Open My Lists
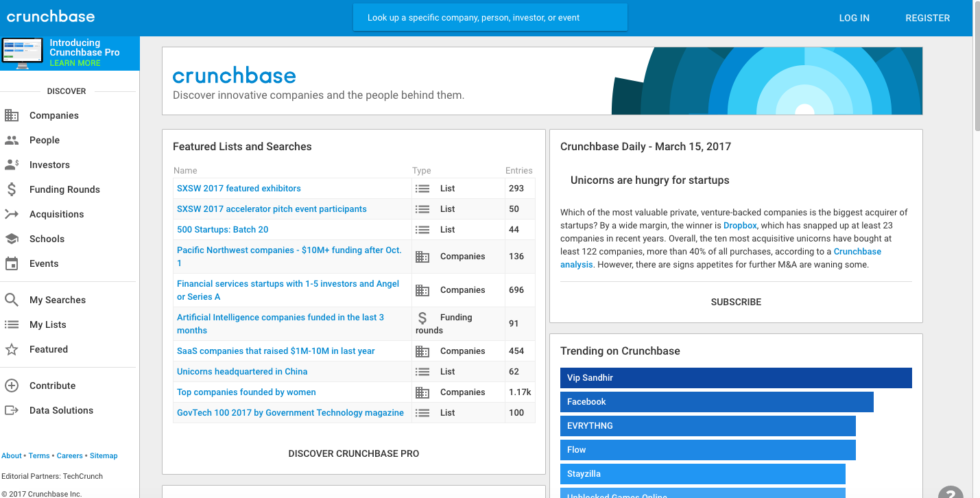The width and height of the screenshot is (980, 498). pyautogui.click(x=48, y=324)
